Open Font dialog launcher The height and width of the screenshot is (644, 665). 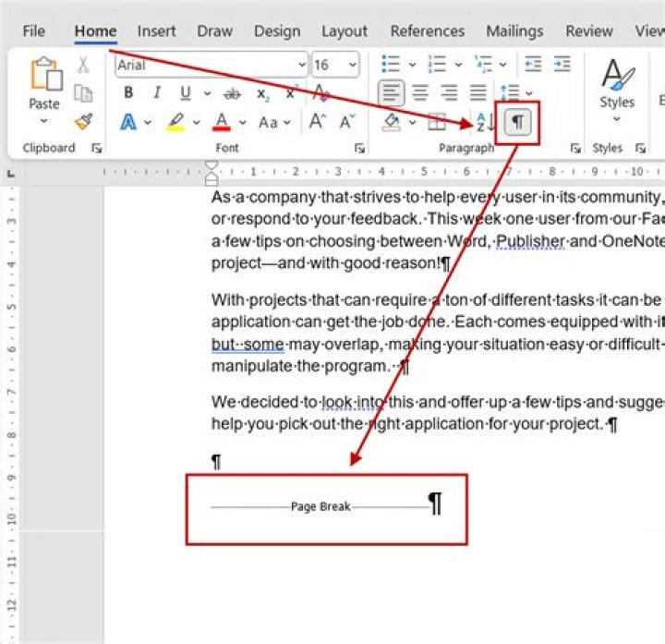coord(359,148)
